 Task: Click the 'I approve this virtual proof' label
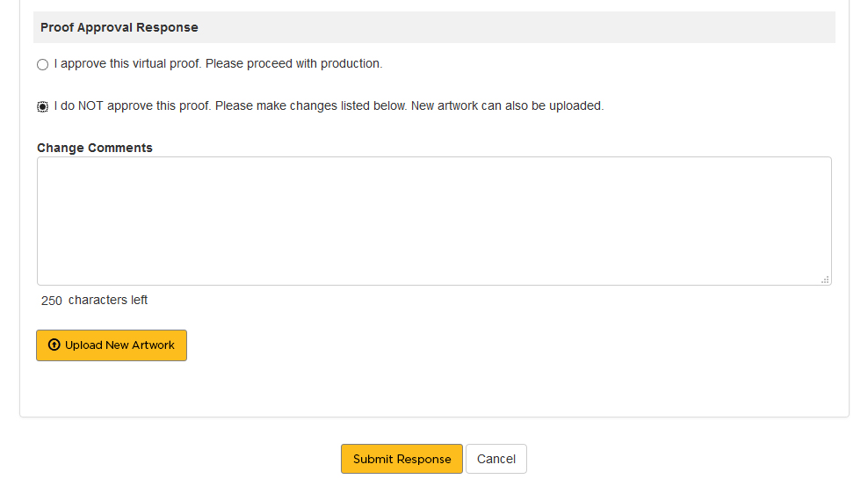[x=128, y=64]
